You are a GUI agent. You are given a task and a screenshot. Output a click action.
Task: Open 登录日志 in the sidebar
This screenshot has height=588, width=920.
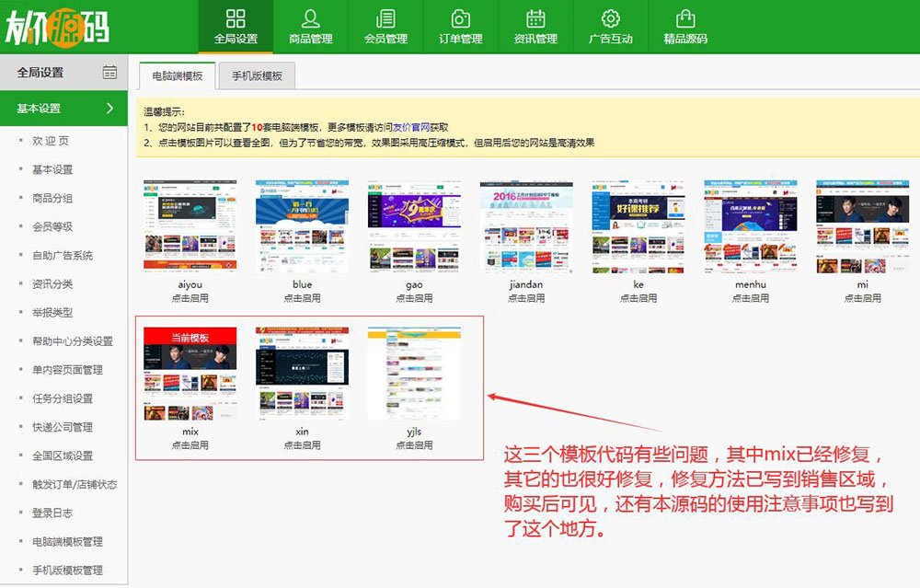tap(52, 513)
